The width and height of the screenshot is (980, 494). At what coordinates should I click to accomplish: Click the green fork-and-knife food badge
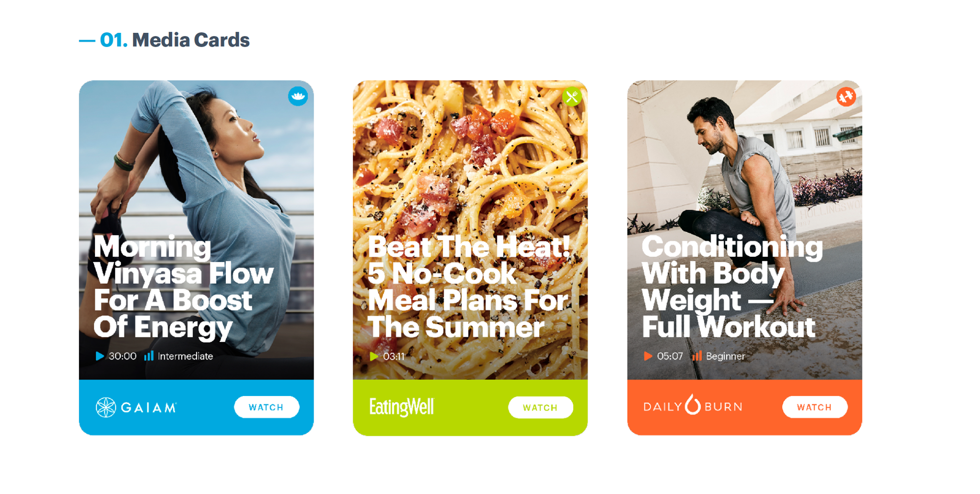tap(572, 97)
